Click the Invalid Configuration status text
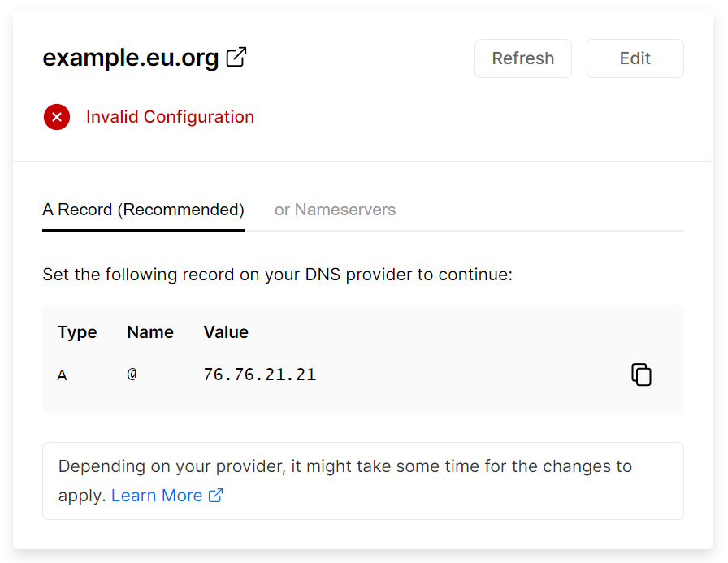The width and height of the screenshot is (728, 563). point(170,117)
